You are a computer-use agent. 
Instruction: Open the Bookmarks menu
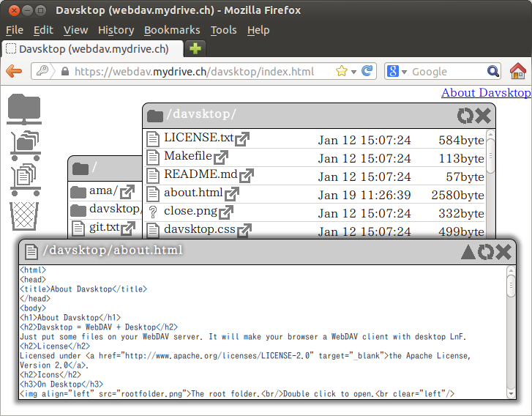[x=172, y=30]
